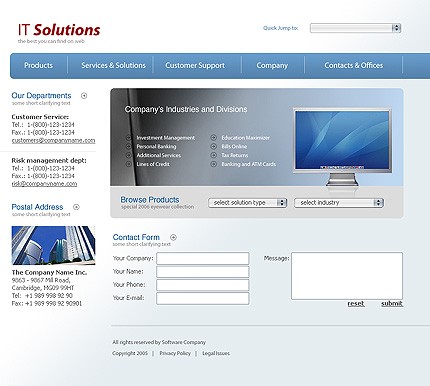Click the plus icon next to Postal Address
This screenshot has height=386, width=430.
point(76,207)
